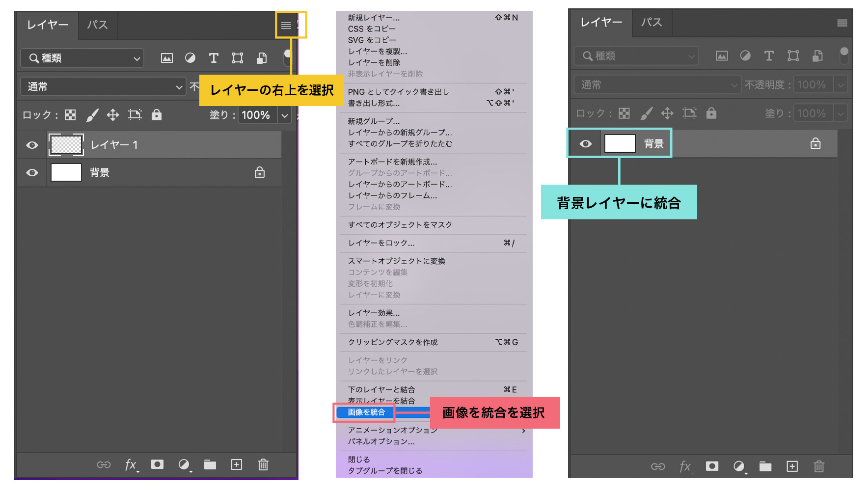This screenshot has height=491, width=868.
Task: Select レイヤー tab in right panel
Action: point(601,23)
